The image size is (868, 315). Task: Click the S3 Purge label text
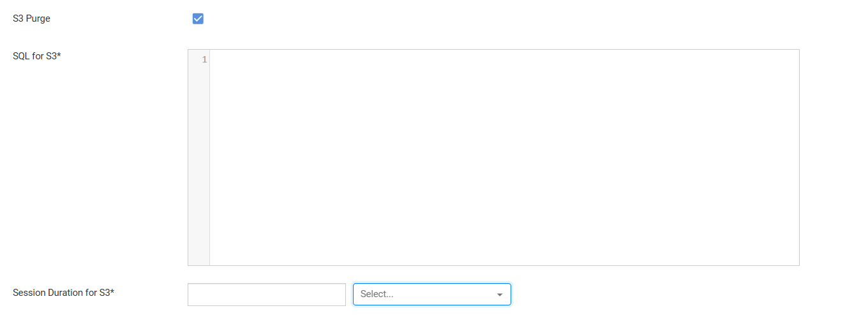[31, 18]
